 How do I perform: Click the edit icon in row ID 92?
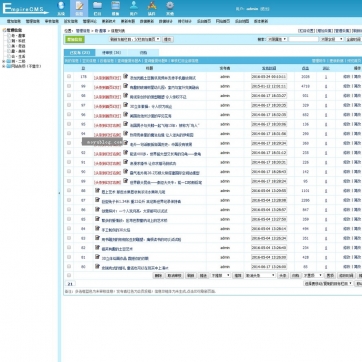pos(126,152)
